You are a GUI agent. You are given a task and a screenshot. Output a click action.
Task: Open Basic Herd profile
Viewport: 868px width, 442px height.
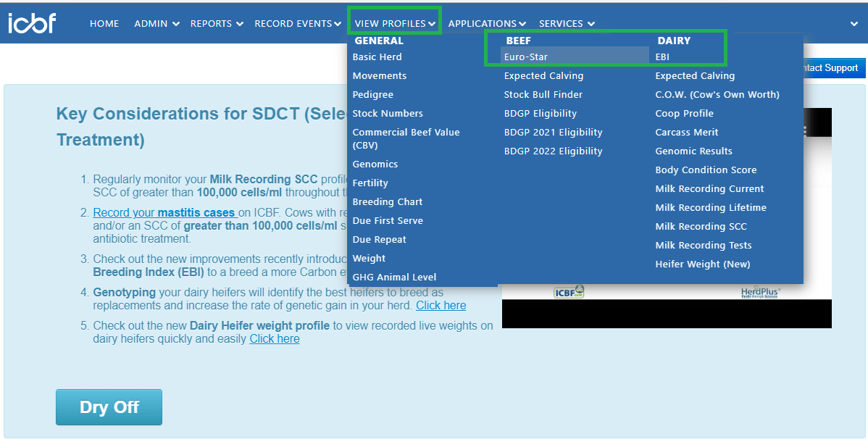tap(377, 57)
